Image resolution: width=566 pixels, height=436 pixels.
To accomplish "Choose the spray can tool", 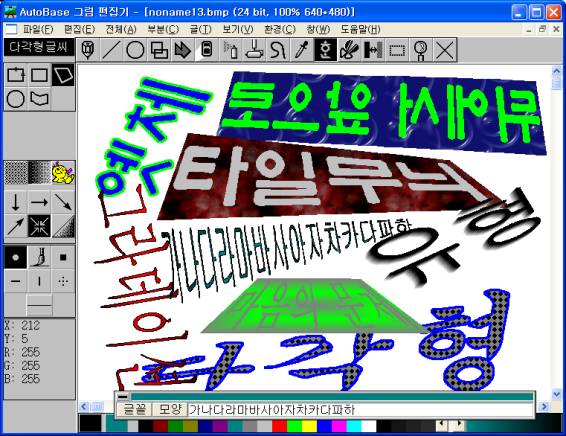I will point(231,50).
